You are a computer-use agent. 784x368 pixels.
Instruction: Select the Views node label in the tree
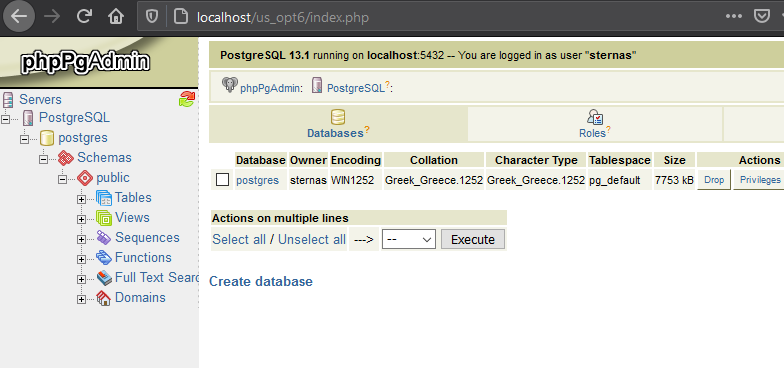[x=132, y=218]
